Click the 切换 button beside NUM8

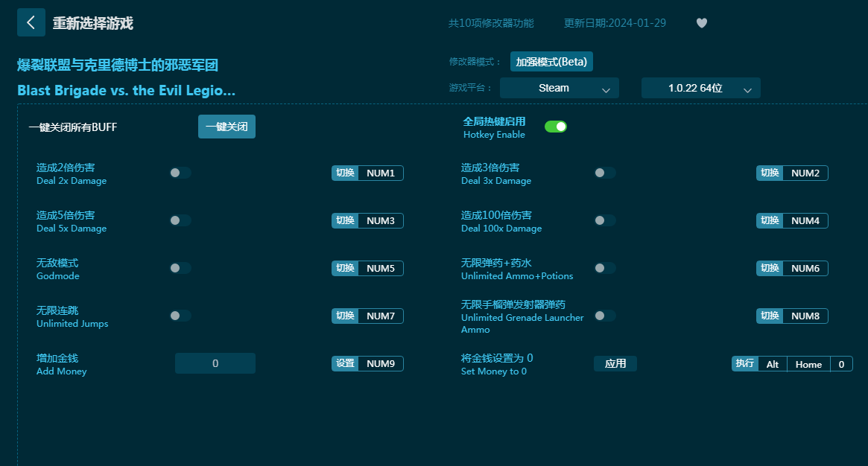[770, 316]
